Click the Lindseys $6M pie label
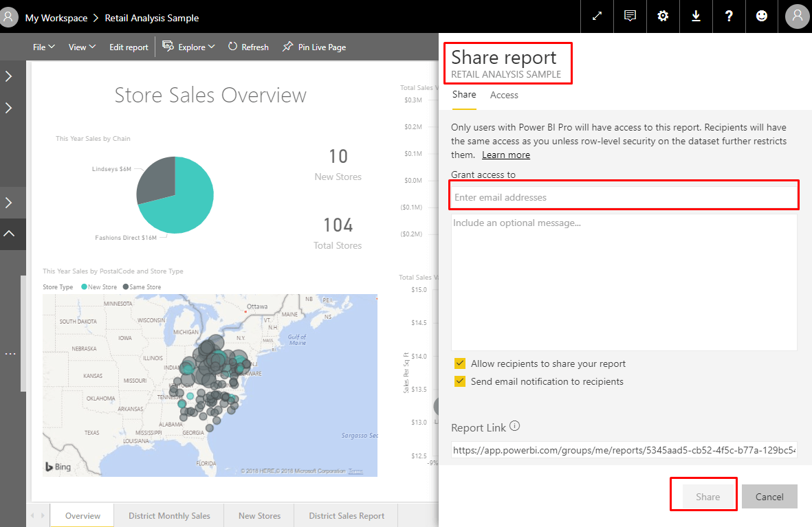 tap(111, 169)
